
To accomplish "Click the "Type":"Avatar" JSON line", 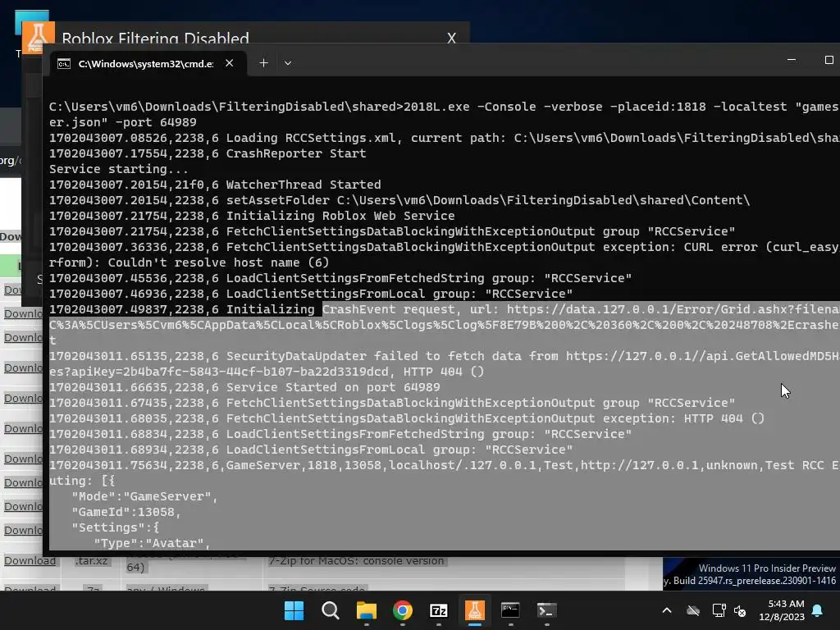I will click(152, 543).
